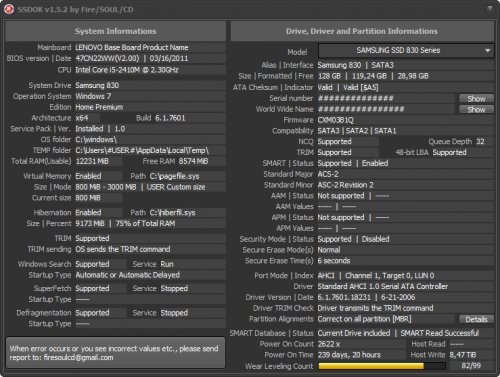500x377 pixels.
Task: Click Queue Depth value 32
Action: coord(480,142)
